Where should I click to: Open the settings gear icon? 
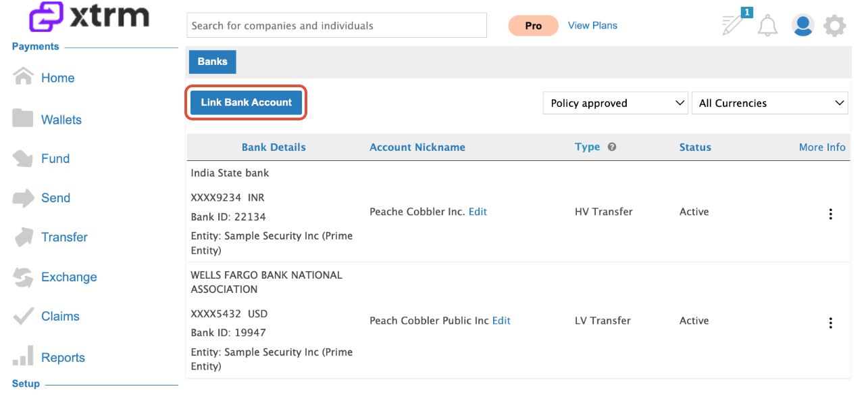(x=835, y=26)
